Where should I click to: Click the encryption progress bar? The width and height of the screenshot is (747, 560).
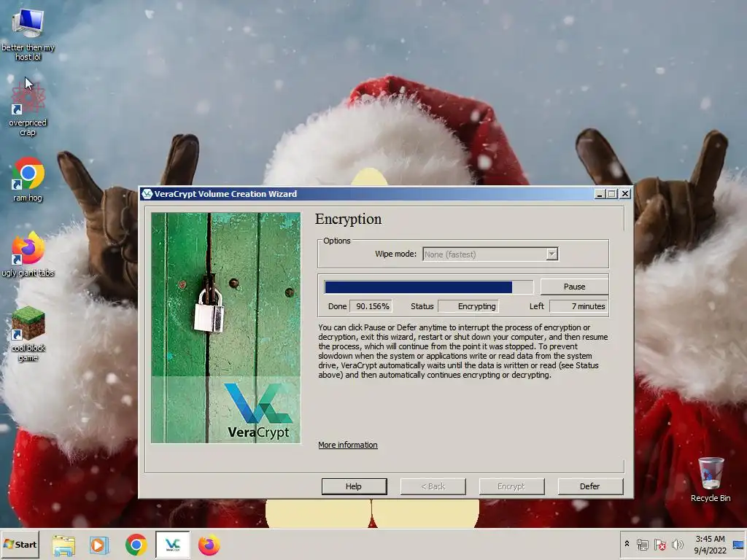point(429,287)
